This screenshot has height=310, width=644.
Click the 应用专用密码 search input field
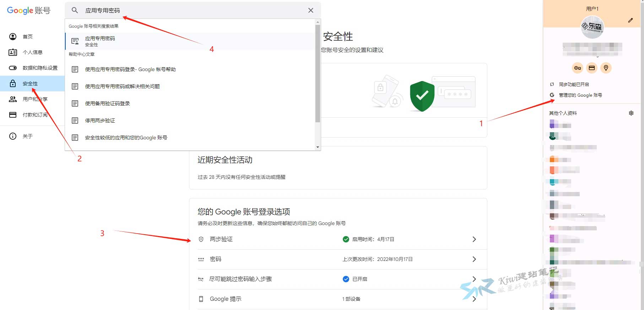(x=194, y=10)
